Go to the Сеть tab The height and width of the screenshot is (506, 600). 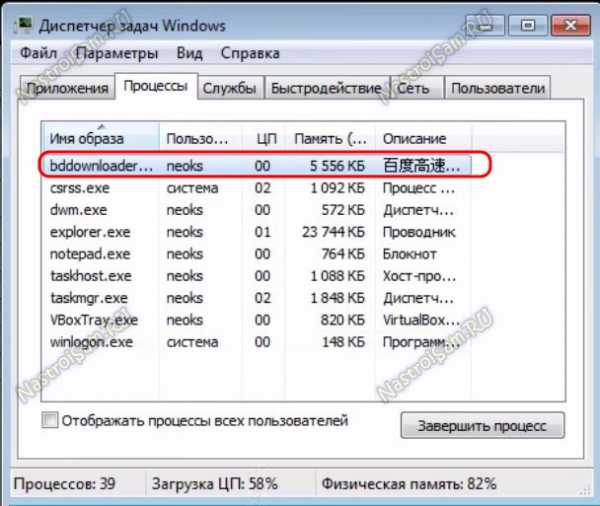416,88
